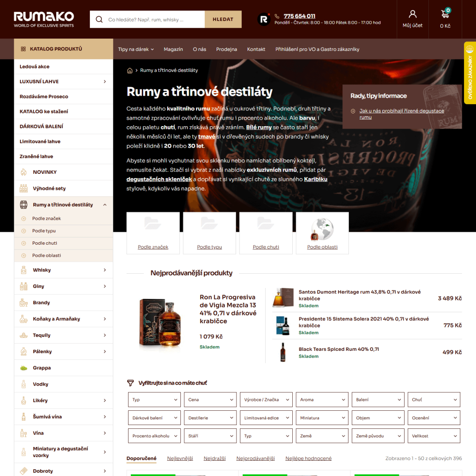The width and height of the screenshot is (476, 476).
Task: Click the Výhodné sety bottles icon
Action: tap(24, 188)
